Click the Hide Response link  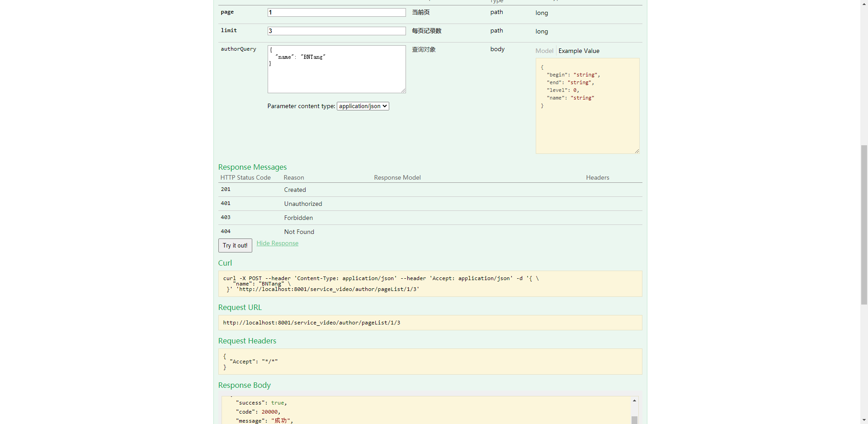pos(277,243)
